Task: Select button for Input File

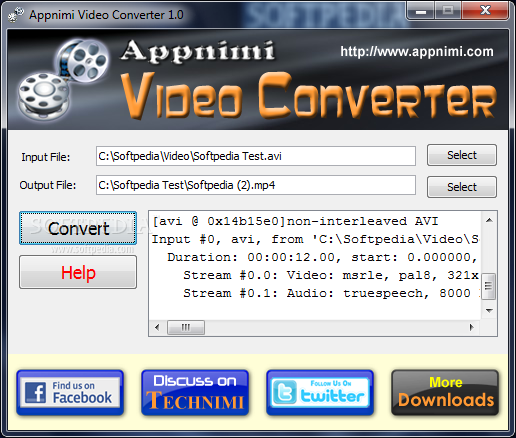Action: pyautogui.click(x=462, y=155)
